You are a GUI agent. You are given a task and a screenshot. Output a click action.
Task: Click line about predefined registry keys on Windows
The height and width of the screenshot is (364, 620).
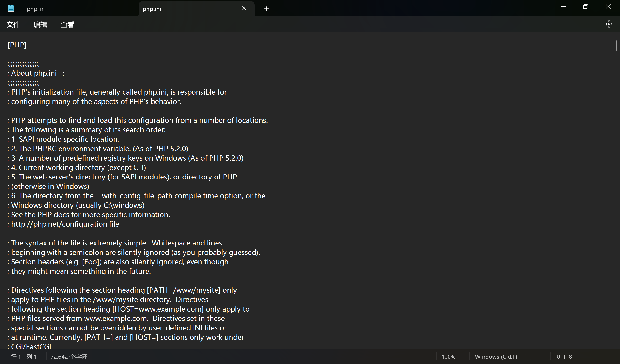click(125, 158)
